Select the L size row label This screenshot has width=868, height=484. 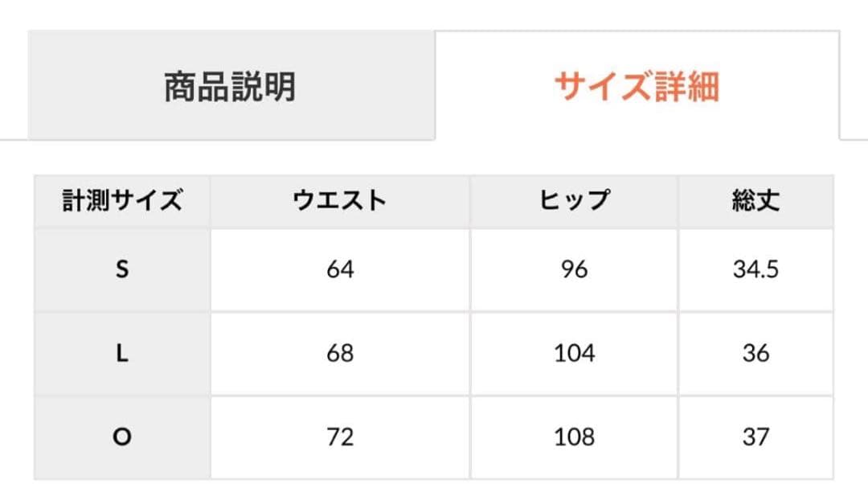click(x=121, y=354)
